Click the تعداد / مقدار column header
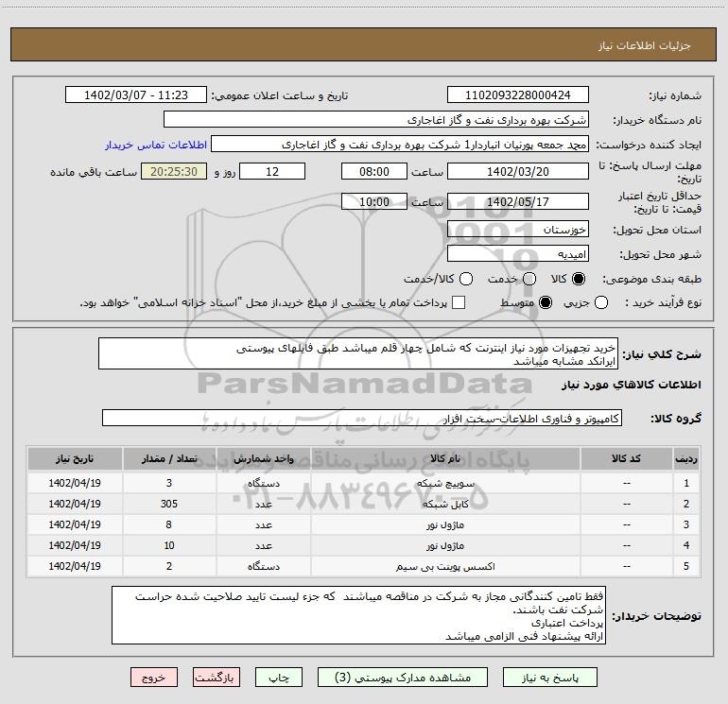The width and height of the screenshot is (728, 704). click(x=169, y=458)
